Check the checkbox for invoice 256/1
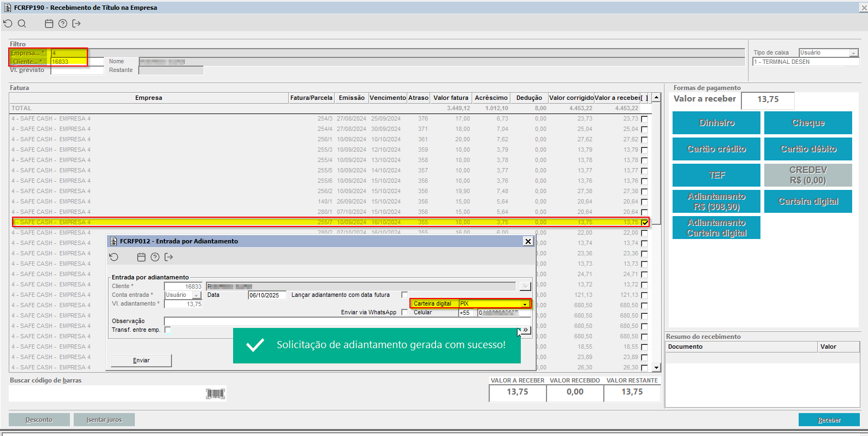The height and width of the screenshot is (436, 868). click(645, 140)
